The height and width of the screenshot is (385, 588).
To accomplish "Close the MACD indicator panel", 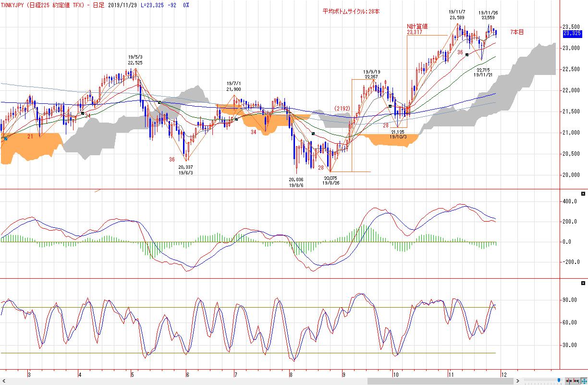I will (x=583, y=194).
